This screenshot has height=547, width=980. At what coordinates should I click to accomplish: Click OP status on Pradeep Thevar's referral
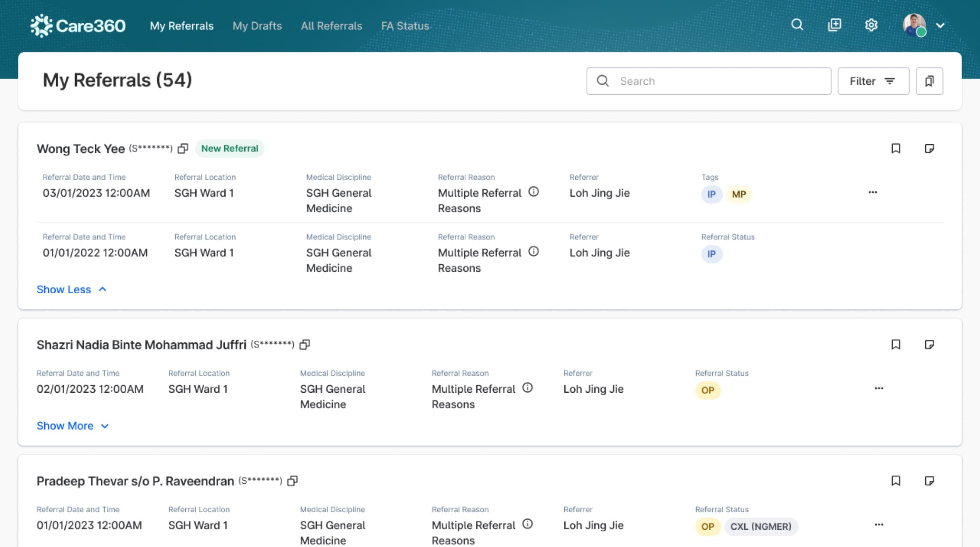(x=708, y=527)
